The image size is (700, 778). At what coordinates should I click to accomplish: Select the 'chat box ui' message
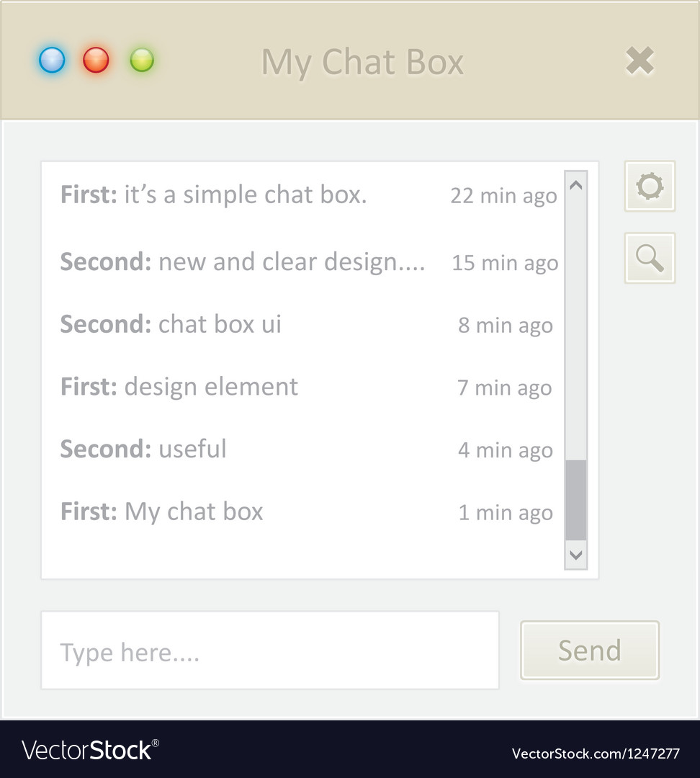pos(220,324)
